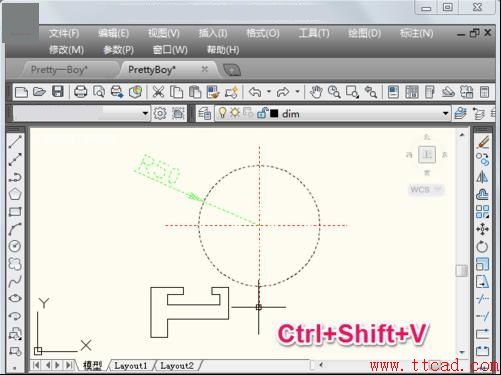Open the workspace selector dropdown

(x=145, y=113)
